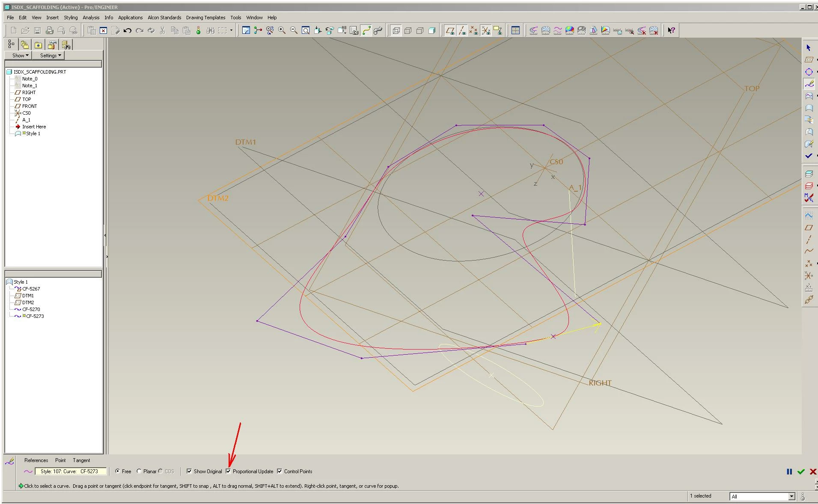Screen dimensions: 818x504
Task: Open the Settings dropdown in the model tree
Action: click(x=51, y=56)
